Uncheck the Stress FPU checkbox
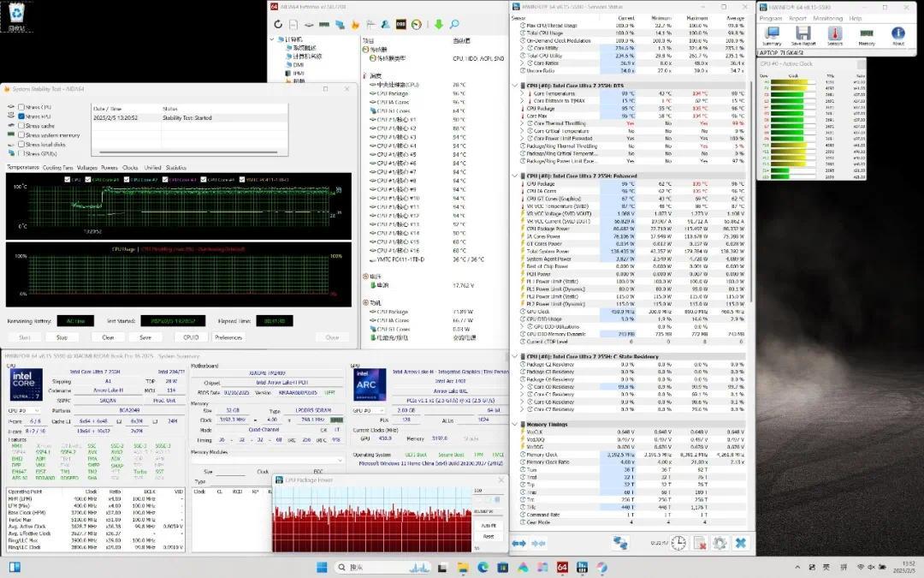This screenshot has height=578, width=924. coord(21,116)
